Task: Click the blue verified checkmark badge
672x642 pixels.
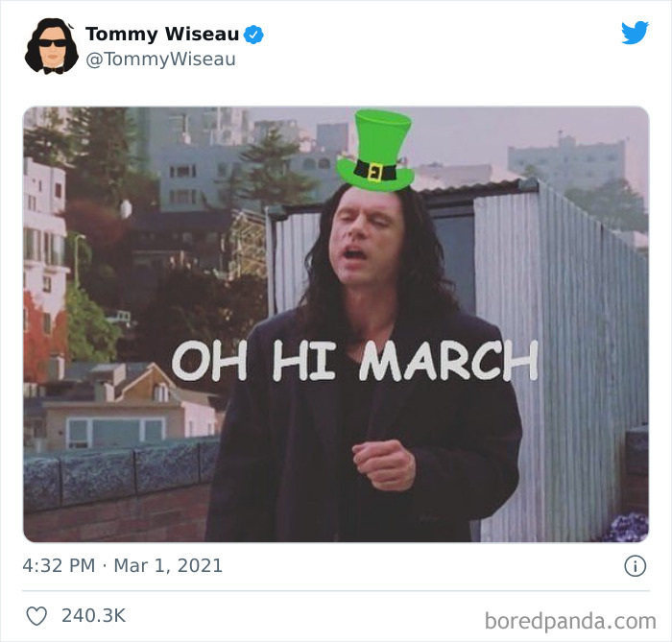Action: click(x=253, y=35)
